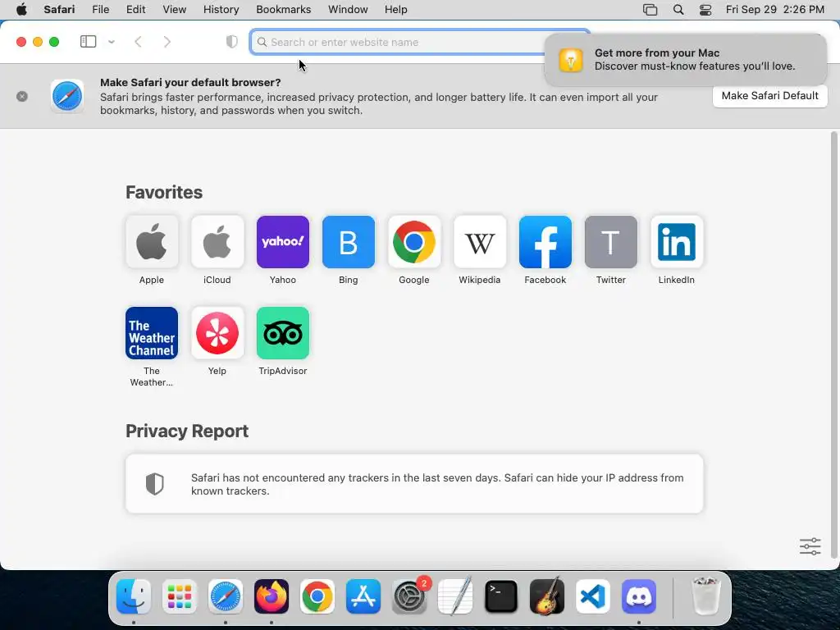Image resolution: width=840 pixels, height=630 pixels.
Task: Open Terminal from the Dock
Action: [x=501, y=596]
